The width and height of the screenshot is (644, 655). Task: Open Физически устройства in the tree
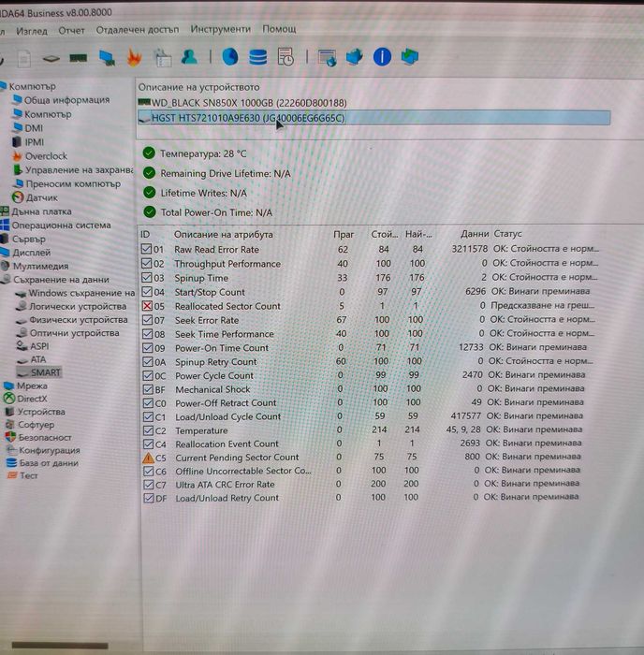tap(72, 320)
